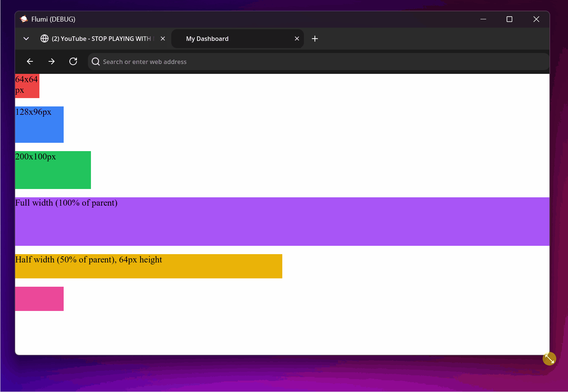568x392 pixels.
Task: Select the My Dashboard tab
Action: (227, 39)
